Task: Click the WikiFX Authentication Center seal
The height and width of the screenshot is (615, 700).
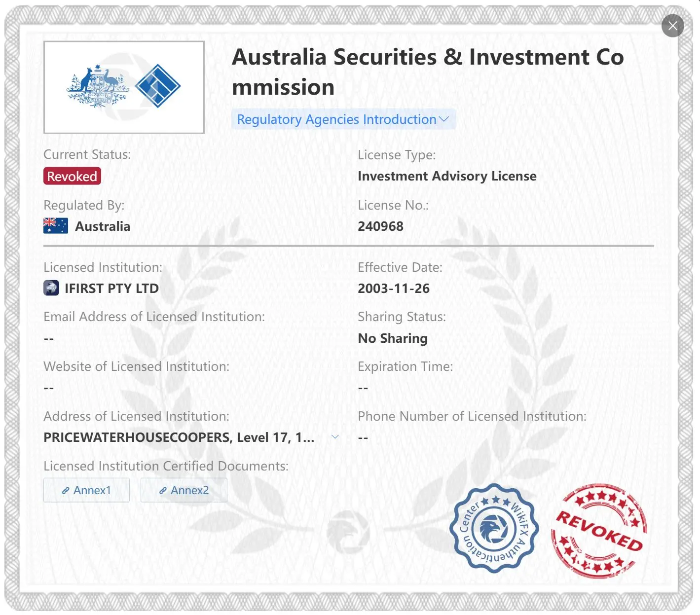Action: point(494,529)
